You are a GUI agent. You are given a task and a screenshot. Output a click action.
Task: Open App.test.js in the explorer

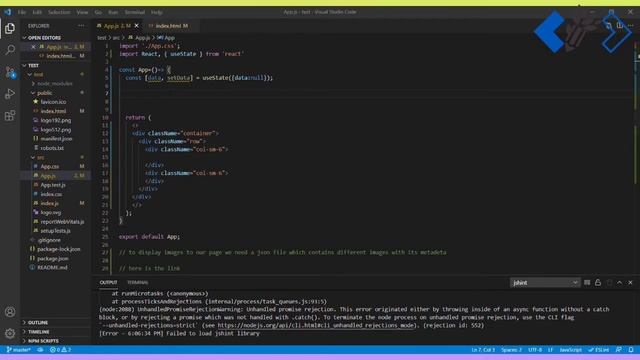(x=53, y=185)
